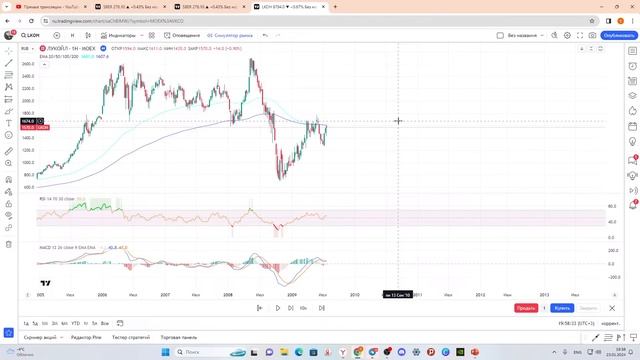Open LKOH symbol search

click(31, 36)
